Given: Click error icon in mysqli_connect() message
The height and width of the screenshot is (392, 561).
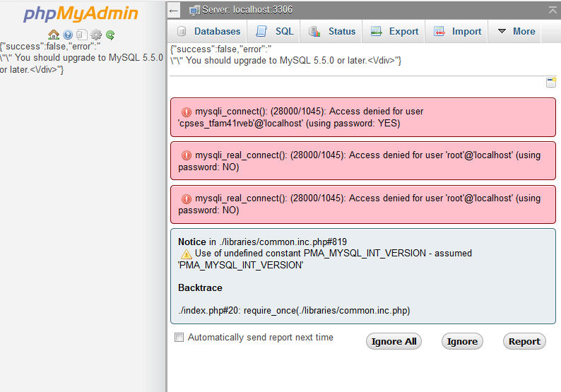Looking at the screenshot, I should [187, 112].
